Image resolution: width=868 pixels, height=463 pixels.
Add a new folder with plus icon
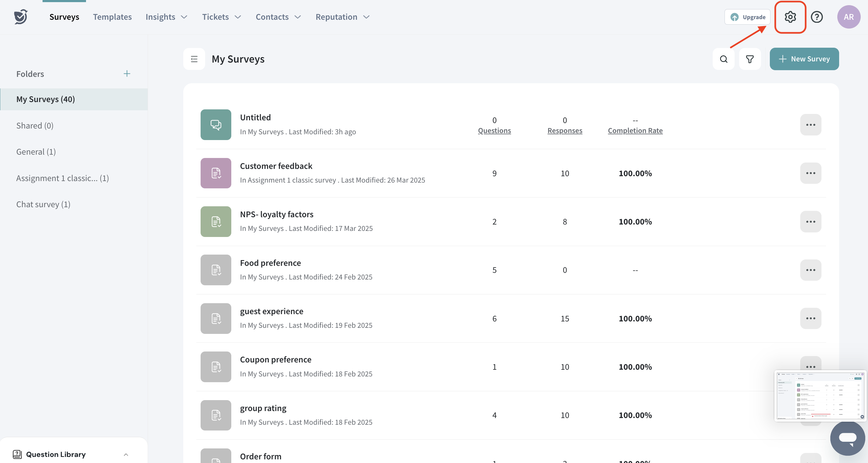[127, 74]
